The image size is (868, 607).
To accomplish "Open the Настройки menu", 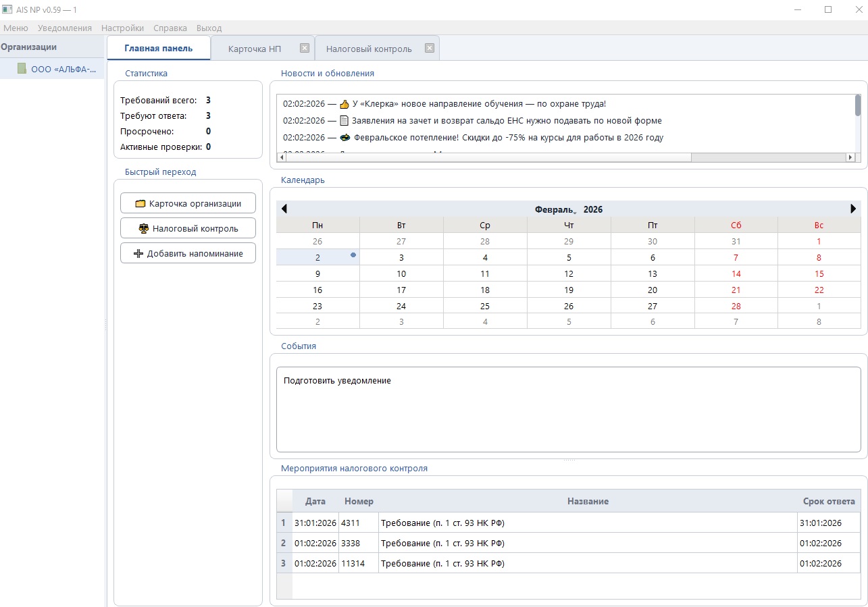I will pyautogui.click(x=122, y=28).
